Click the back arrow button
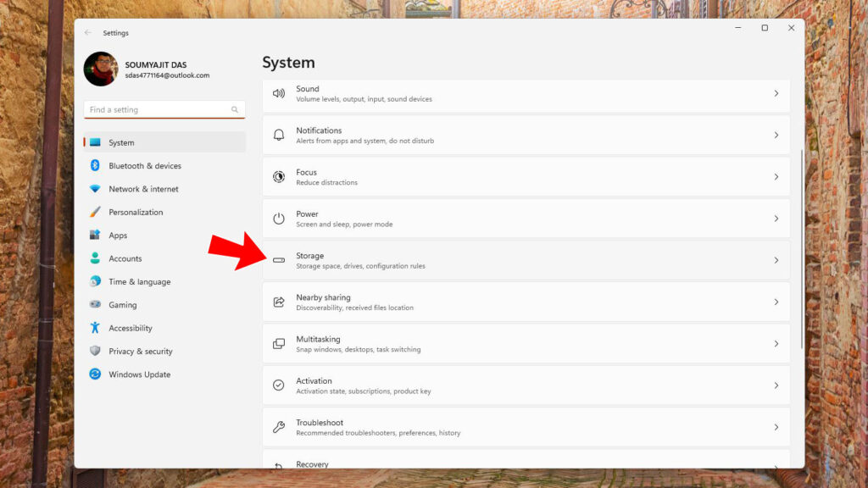868x488 pixels. click(88, 33)
